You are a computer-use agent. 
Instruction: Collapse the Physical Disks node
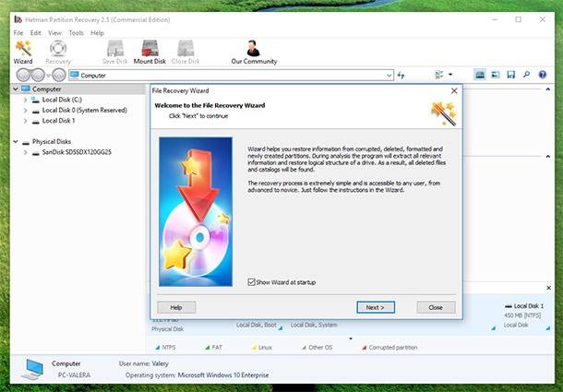16,141
